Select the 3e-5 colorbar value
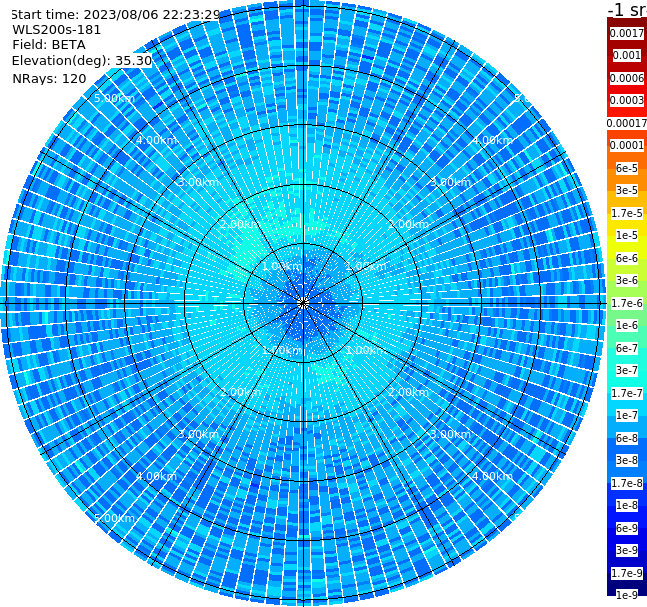Screen dimensions: 647x607 tap(627, 190)
